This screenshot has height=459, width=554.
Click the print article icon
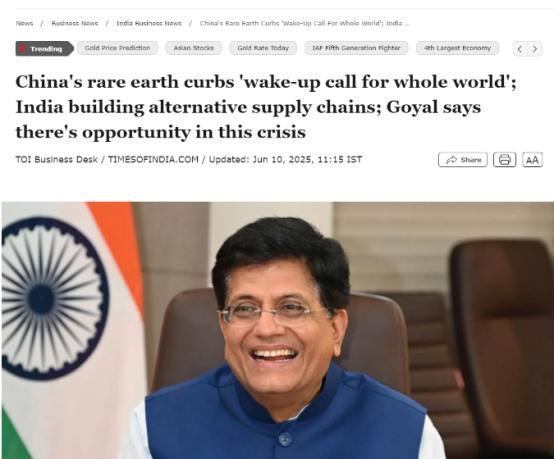(x=504, y=160)
